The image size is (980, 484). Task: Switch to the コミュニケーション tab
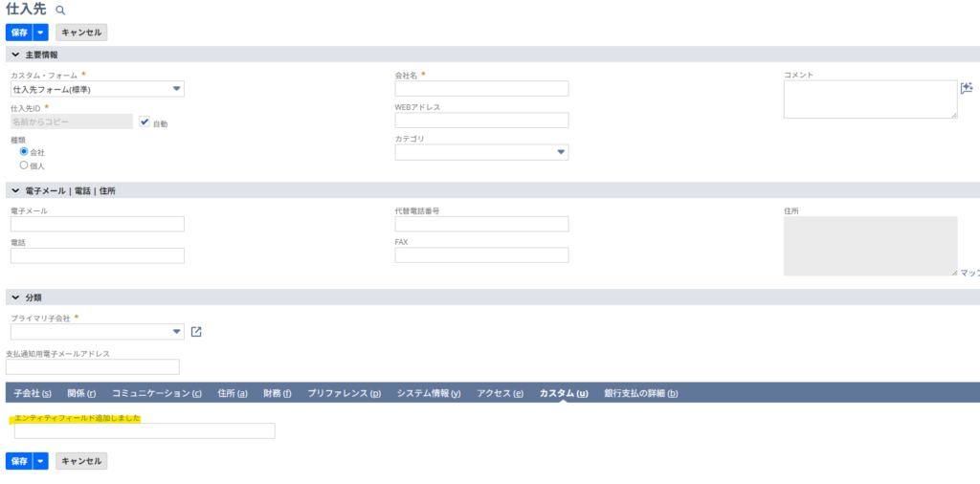[156, 393]
